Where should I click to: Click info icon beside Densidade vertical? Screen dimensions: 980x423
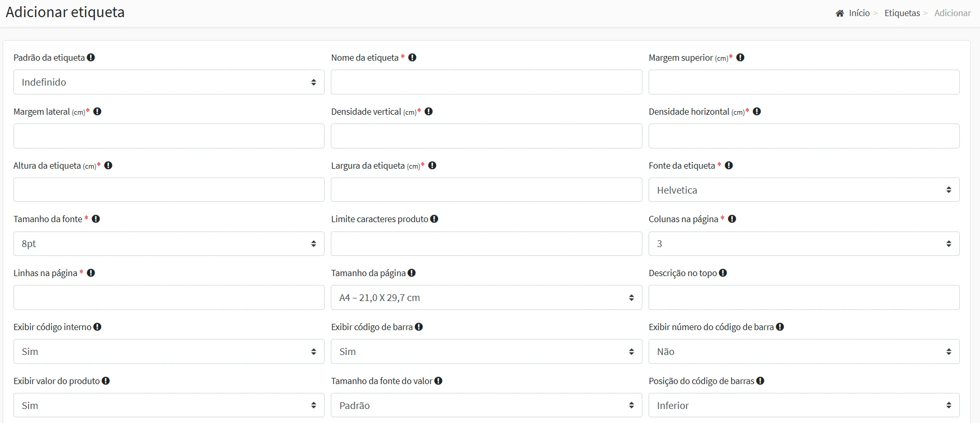[x=429, y=112]
